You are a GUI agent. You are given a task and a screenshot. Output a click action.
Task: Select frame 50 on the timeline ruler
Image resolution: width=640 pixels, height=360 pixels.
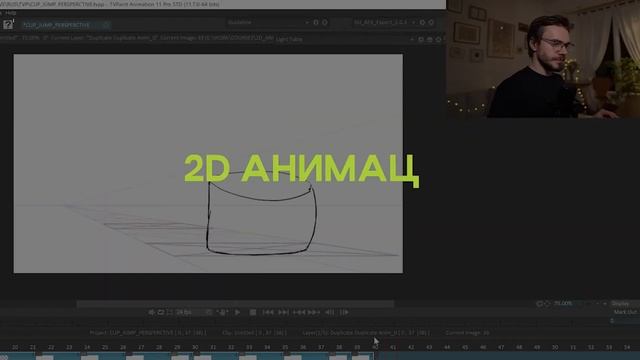pos(555,347)
